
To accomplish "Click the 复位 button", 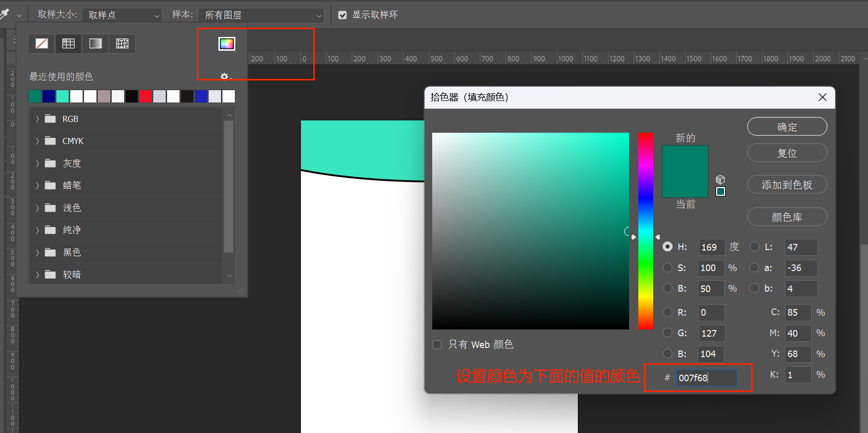I will (x=787, y=153).
